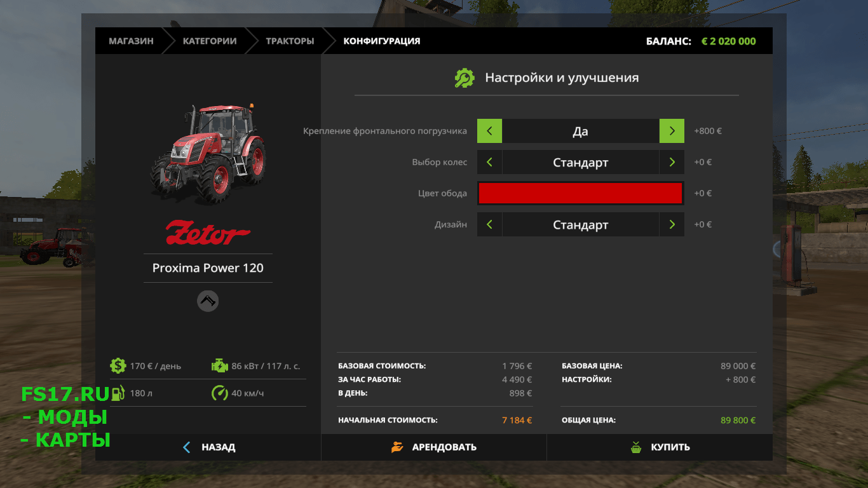Screen dimensions: 868x488
Task: Previous design option for Дизайн
Action: click(489, 224)
